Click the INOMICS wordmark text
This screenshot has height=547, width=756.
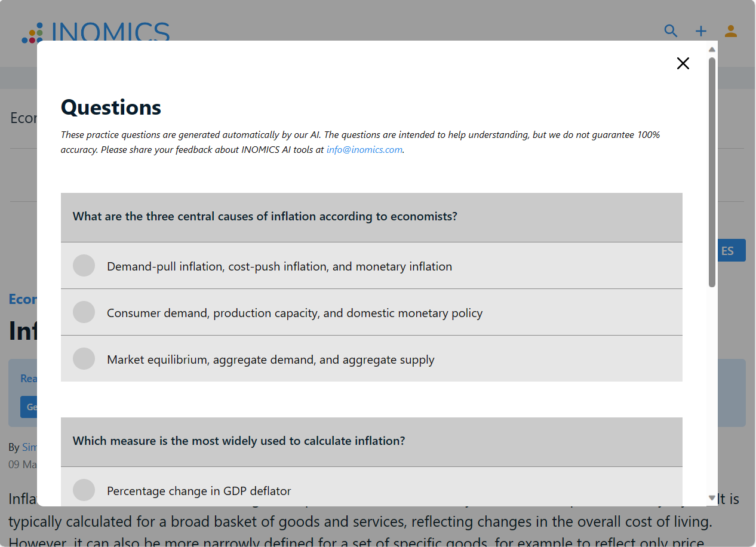110,32
